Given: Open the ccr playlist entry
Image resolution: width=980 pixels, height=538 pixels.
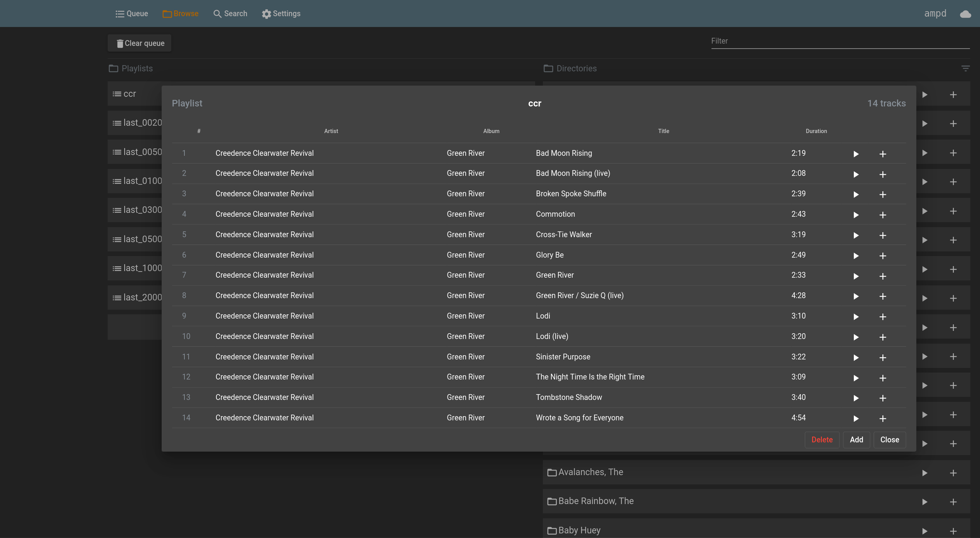Looking at the screenshot, I should point(135,94).
